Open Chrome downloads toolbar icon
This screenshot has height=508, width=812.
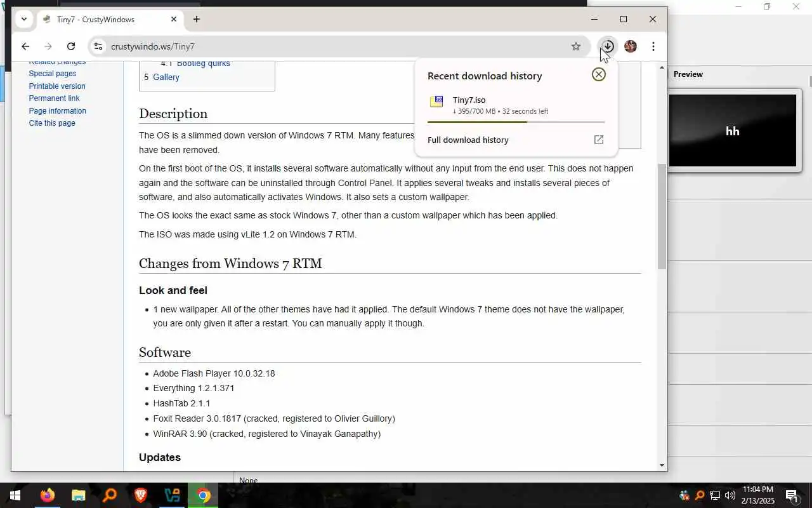tap(608, 46)
